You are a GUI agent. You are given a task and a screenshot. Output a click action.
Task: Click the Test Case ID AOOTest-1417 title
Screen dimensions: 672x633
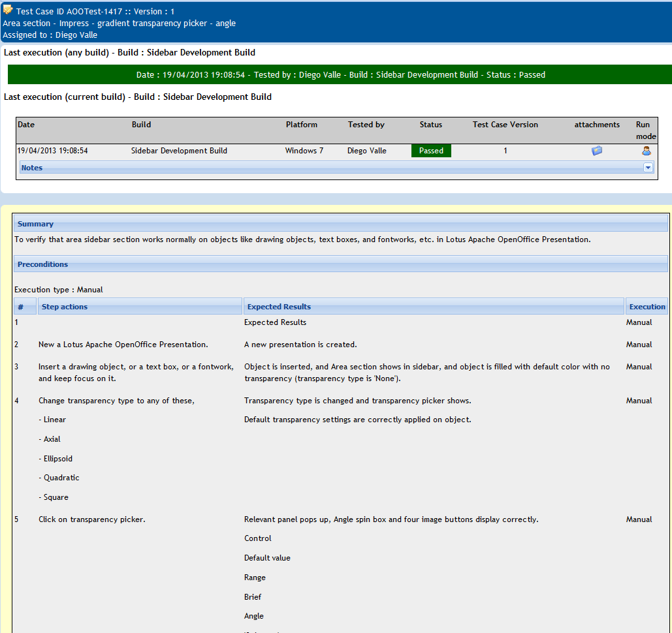[x=95, y=12]
